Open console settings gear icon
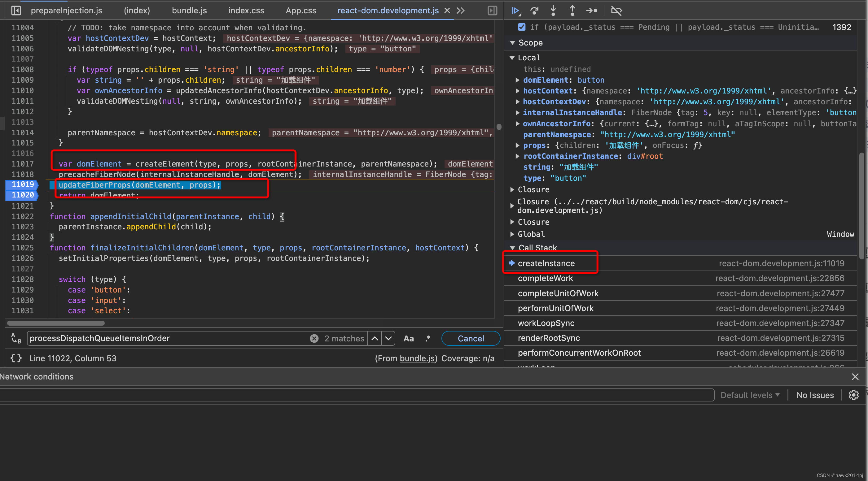 pos(853,395)
